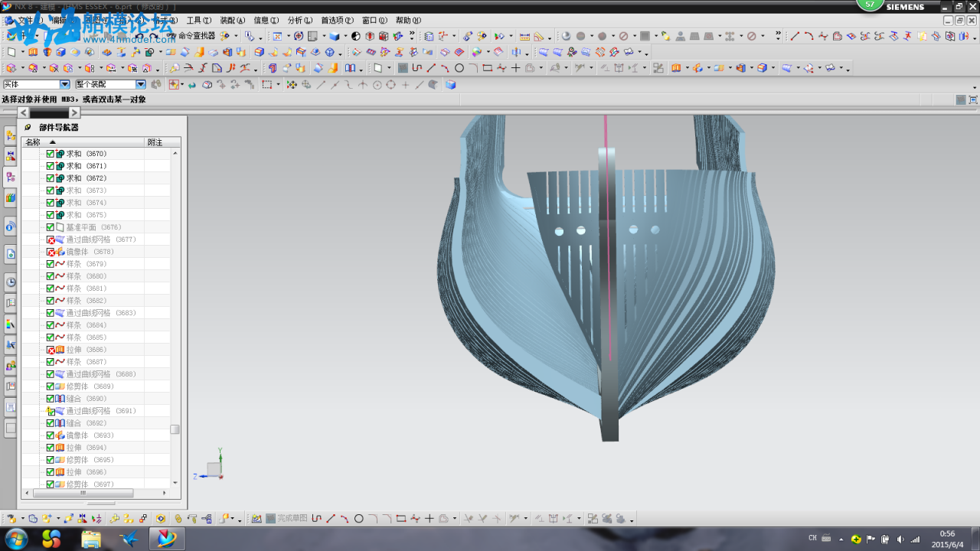Click the Point plus icon in the bottom toolbar
This screenshot has height=551, width=980.
click(430, 518)
